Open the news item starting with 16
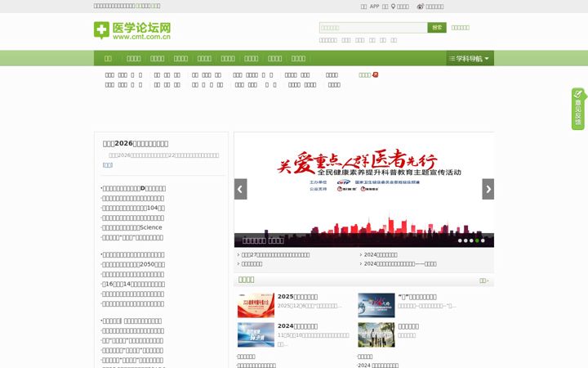Viewport: 588px width, 368px height. [x=133, y=285]
